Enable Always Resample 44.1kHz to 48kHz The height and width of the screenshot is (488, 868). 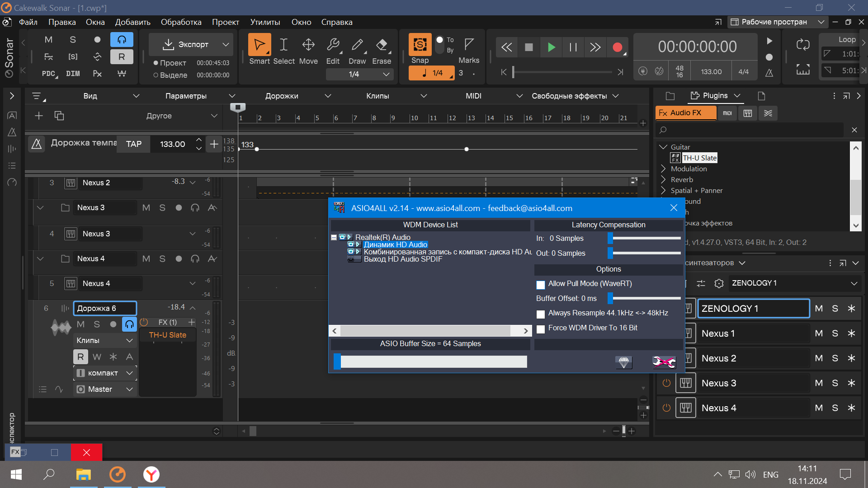[541, 313]
